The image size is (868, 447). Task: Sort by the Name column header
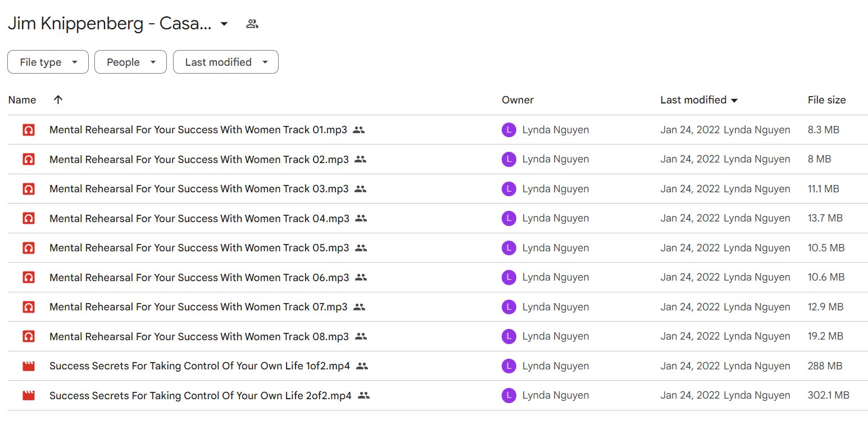click(x=22, y=100)
